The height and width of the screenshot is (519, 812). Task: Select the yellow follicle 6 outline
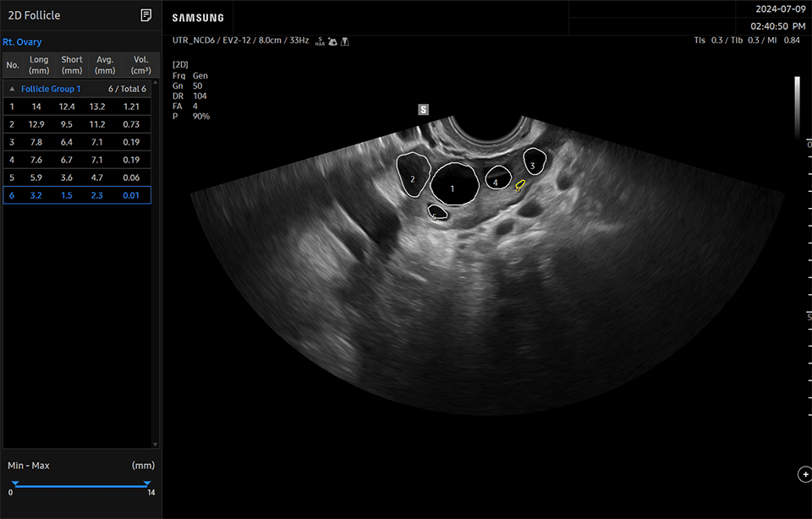click(520, 184)
